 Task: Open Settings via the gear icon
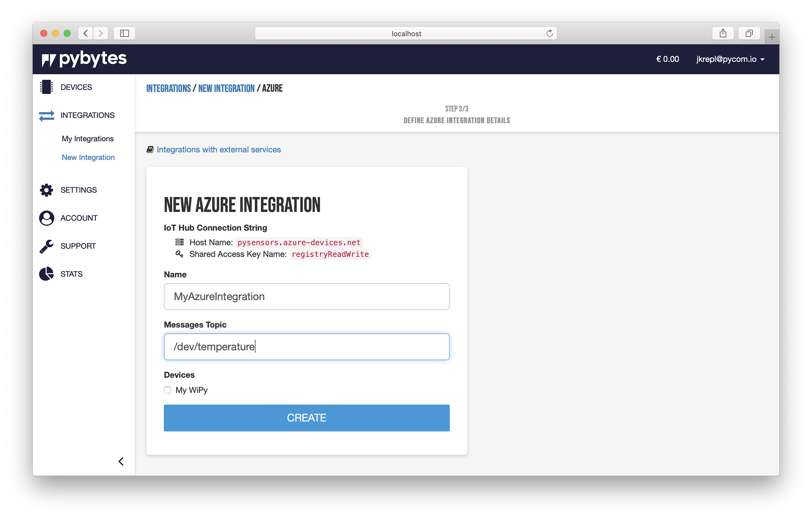coord(46,190)
